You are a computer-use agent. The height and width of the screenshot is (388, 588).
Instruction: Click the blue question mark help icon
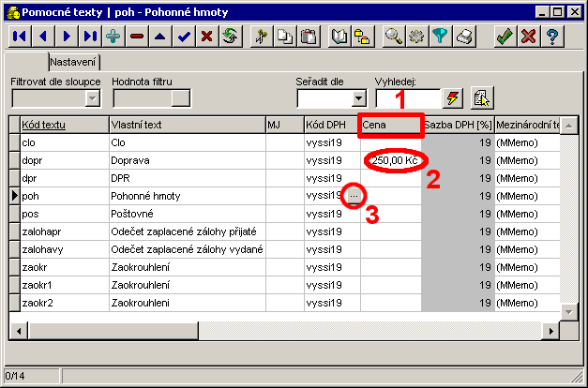tap(552, 37)
